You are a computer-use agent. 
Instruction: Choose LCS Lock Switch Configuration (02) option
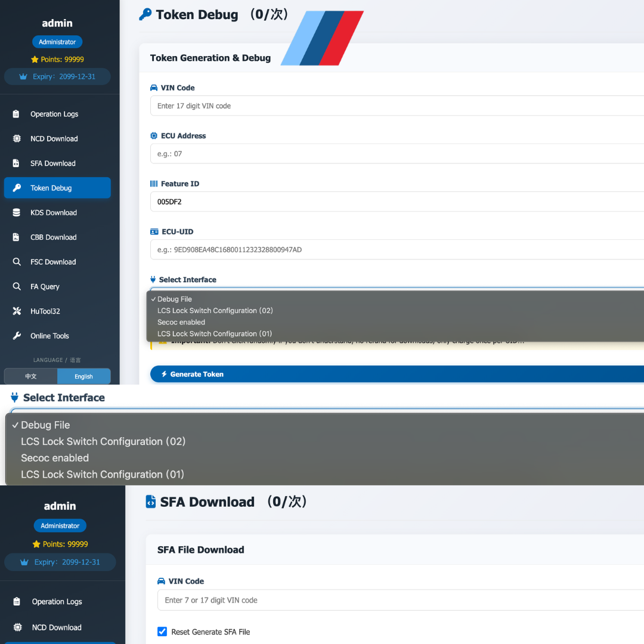pos(103,441)
